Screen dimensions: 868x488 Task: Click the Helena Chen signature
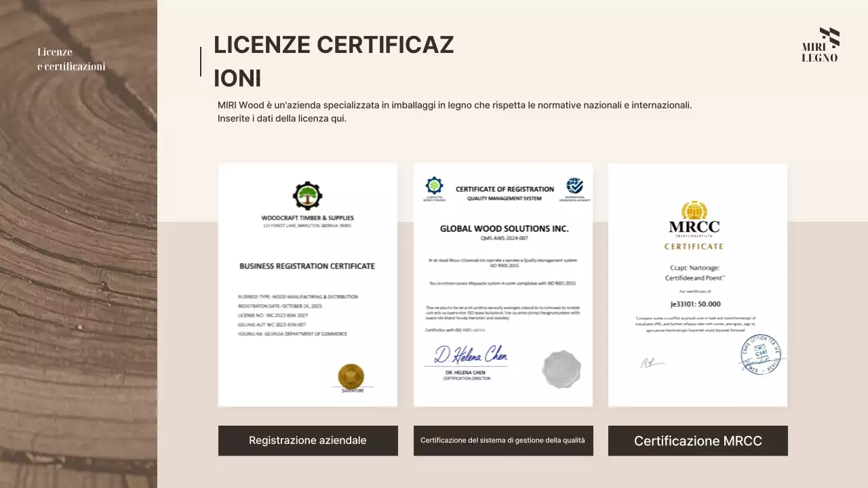[471, 354]
